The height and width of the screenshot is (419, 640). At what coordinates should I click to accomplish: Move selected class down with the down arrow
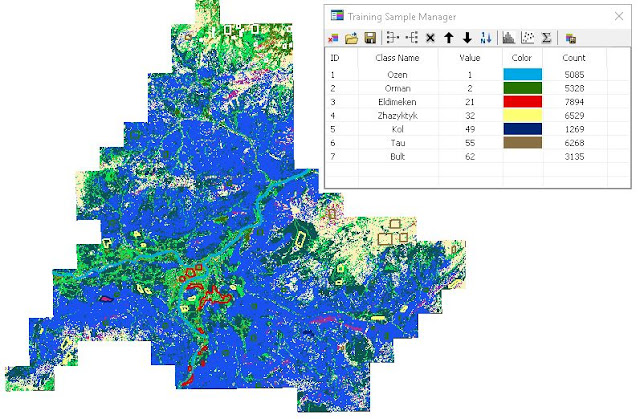pos(467,38)
